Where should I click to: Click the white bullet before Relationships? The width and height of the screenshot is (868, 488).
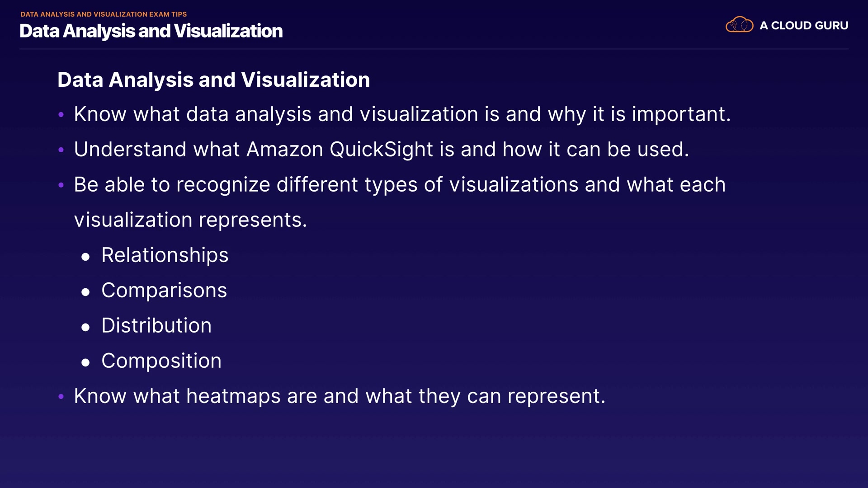[85, 257]
